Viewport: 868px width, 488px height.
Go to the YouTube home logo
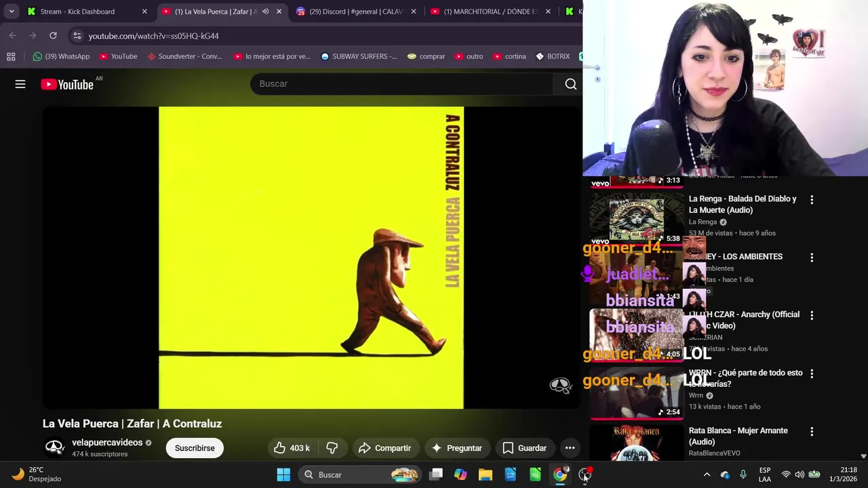(67, 84)
